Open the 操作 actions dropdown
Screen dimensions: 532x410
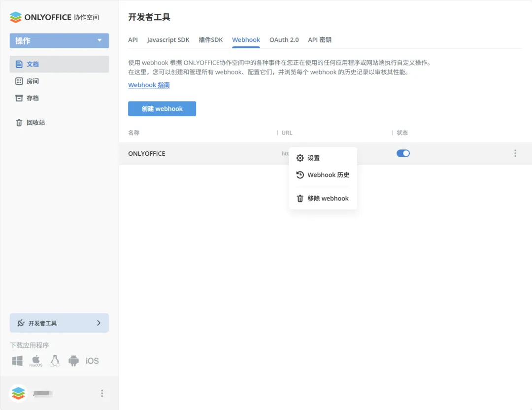coord(60,41)
